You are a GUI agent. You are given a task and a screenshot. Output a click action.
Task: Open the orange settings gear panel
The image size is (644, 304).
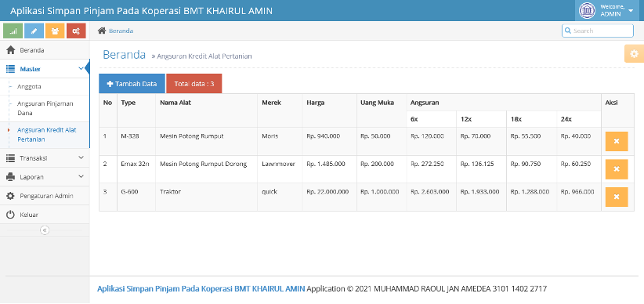click(634, 54)
